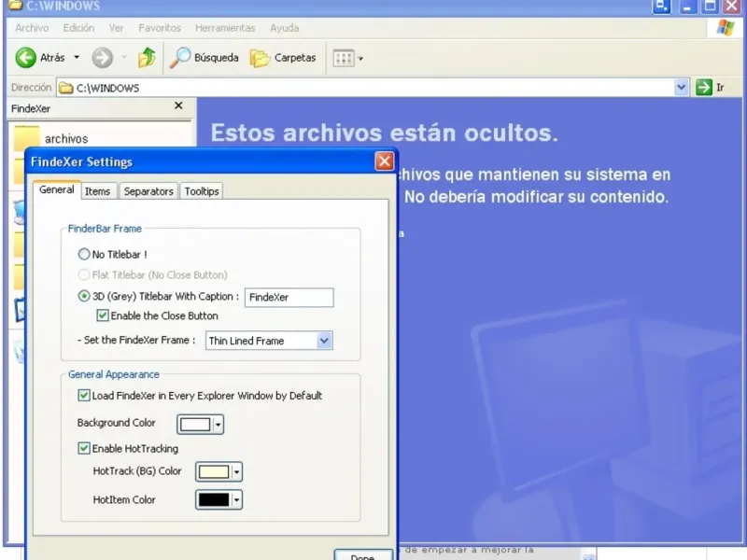This screenshot has height=560, width=747.
Task: Click the Windows flag logo in Explorer
Action: (x=726, y=28)
